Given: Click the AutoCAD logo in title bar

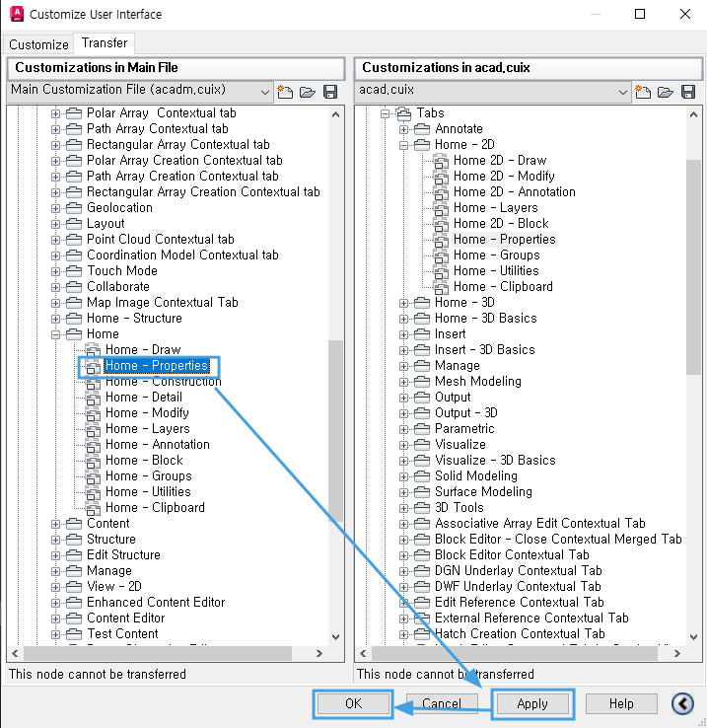Looking at the screenshot, I should pyautogui.click(x=17, y=14).
